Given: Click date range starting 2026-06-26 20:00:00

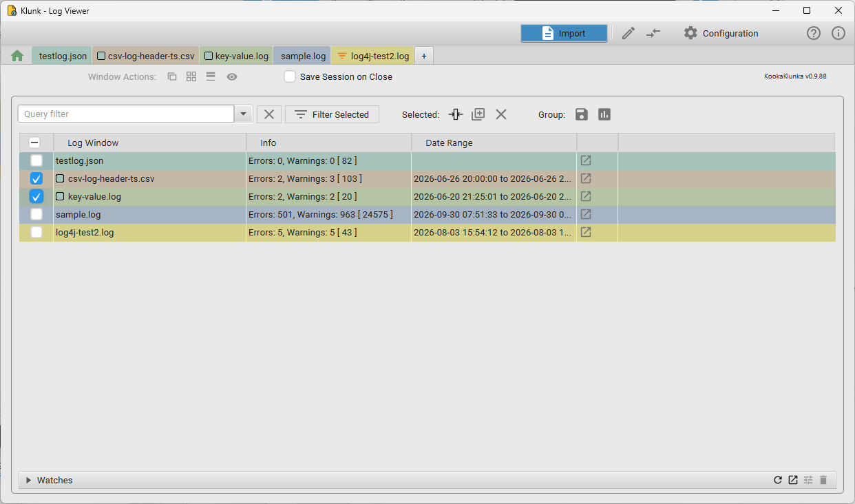Looking at the screenshot, I should point(493,178).
